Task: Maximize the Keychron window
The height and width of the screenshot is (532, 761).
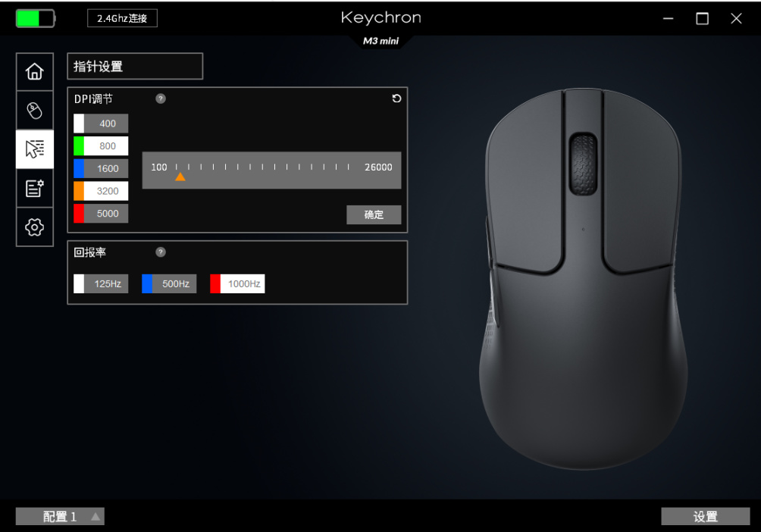Action: click(703, 18)
